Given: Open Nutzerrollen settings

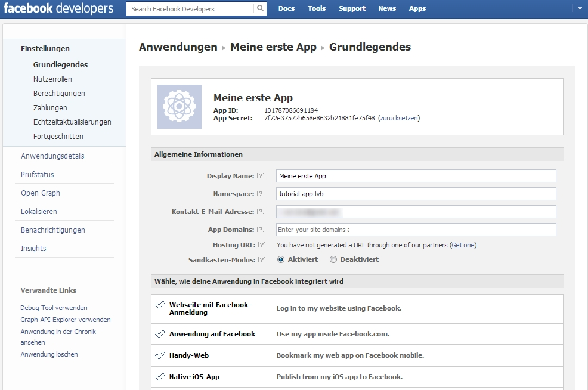Looking at the screenshot, I should [x=52, y=79].
